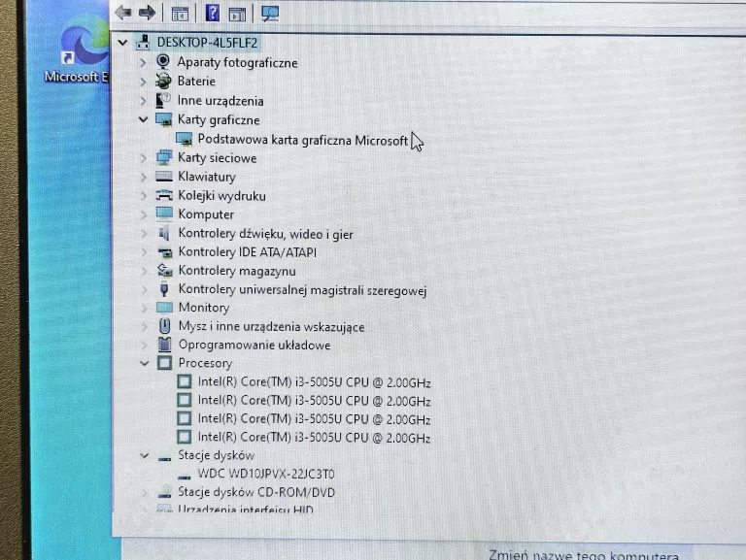Select Podstawowa karta graficzna Microsoft device
Viewport: 746px width, 560px height.
point(301,140)
